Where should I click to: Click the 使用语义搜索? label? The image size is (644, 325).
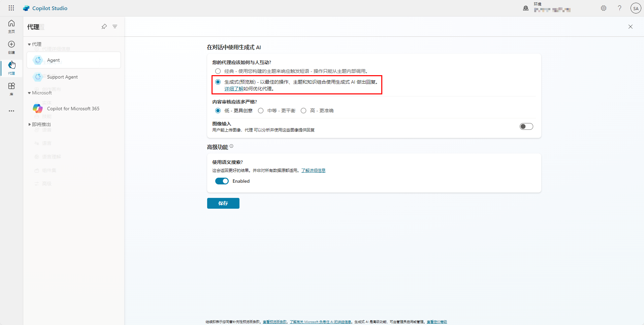click(227, 162)
